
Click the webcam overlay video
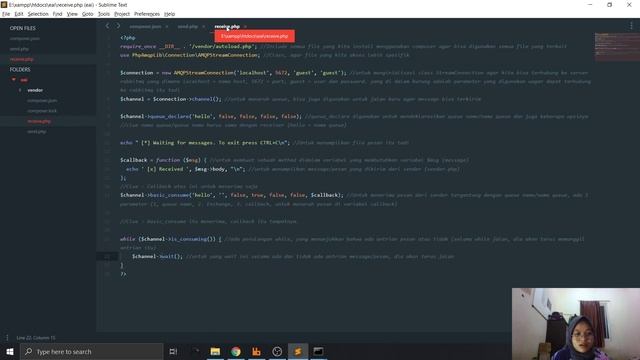(576, 324)
